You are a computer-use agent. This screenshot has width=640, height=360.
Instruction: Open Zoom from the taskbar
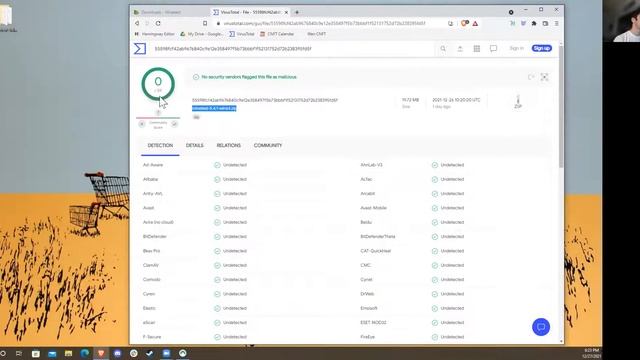pos(166,353)
